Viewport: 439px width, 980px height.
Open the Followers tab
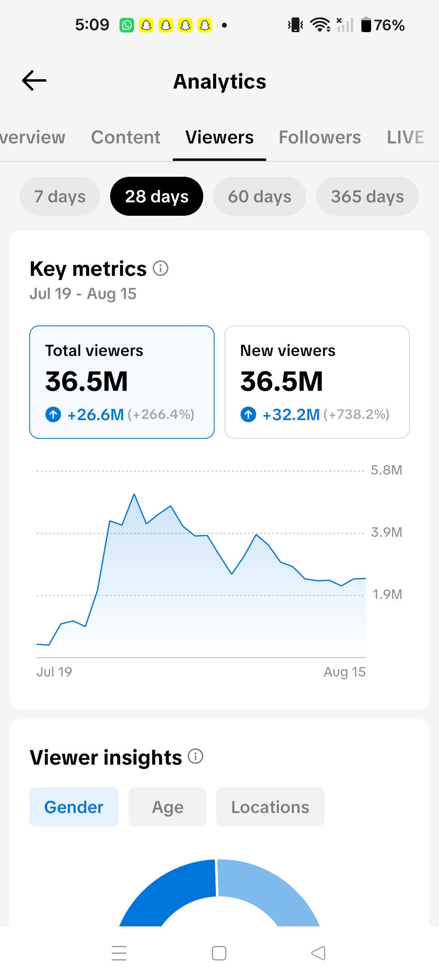(320, 137)
